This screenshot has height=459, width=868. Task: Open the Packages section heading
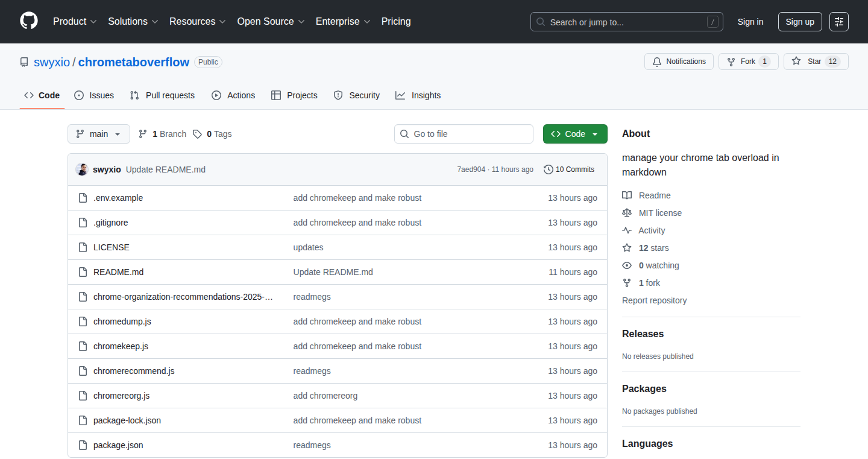tap(644, 388)
